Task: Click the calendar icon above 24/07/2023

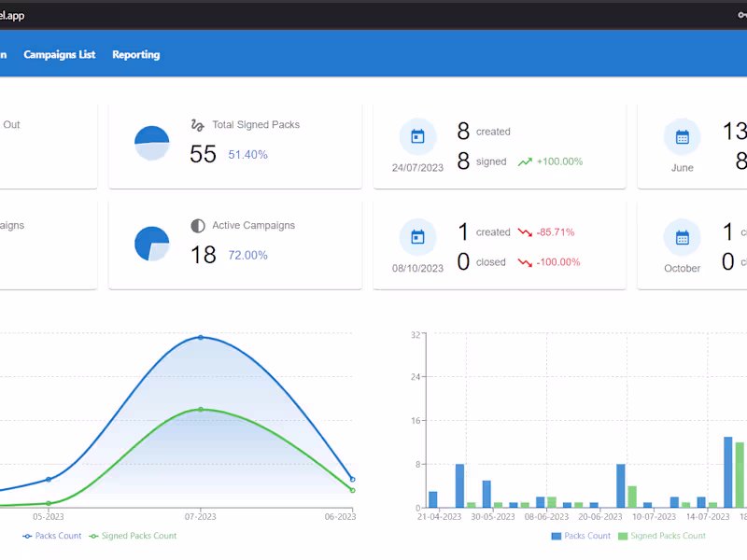Action: click(x=417, y=136)
